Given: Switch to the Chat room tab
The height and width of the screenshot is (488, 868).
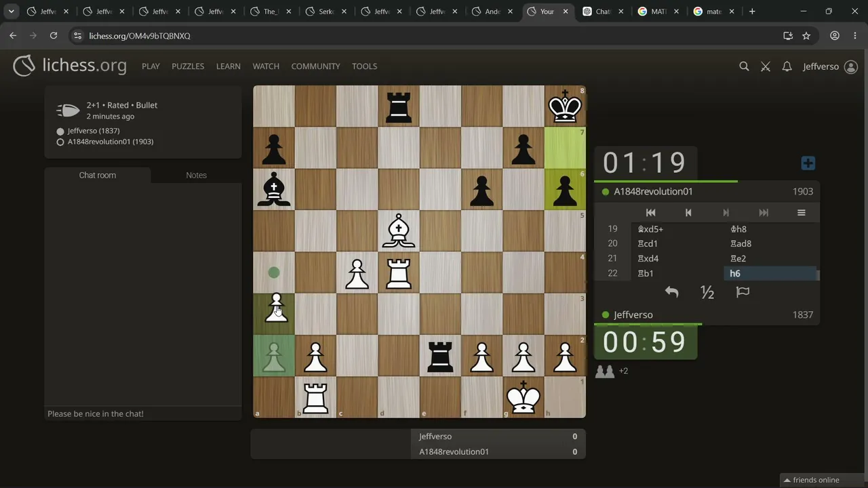Looking at the screenshot, I should (98, 175).
